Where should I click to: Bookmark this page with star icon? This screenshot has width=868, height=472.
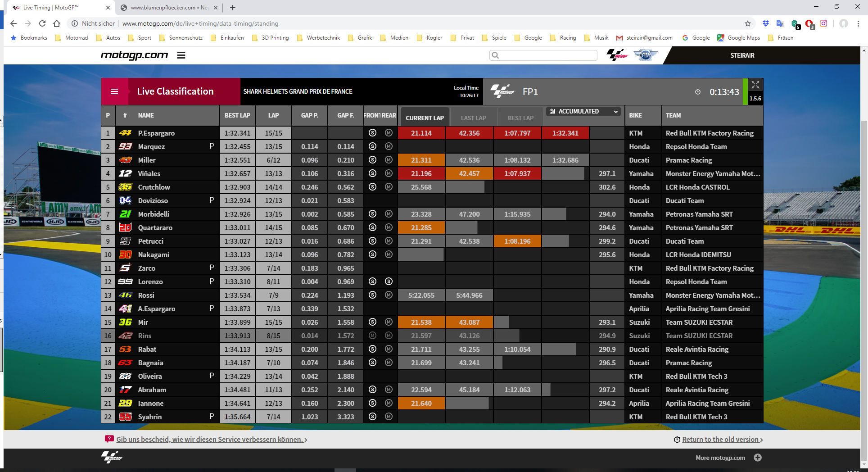coord(748,23)
